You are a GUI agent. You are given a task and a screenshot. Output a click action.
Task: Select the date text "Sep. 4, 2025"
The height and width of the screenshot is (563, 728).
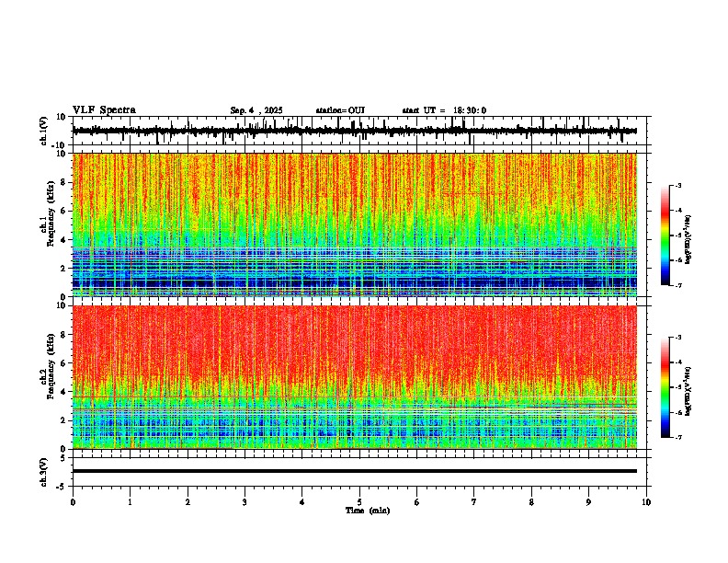(x=256, y=110)
